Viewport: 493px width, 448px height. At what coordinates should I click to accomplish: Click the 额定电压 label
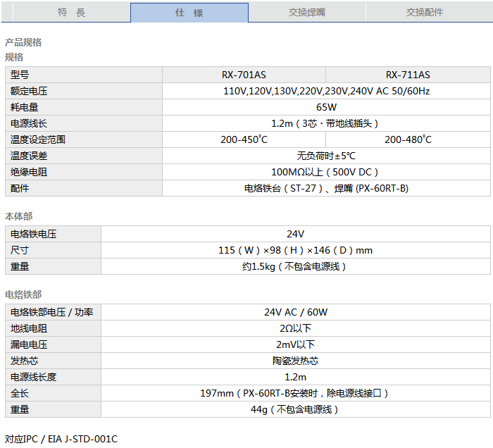[84, 91]
